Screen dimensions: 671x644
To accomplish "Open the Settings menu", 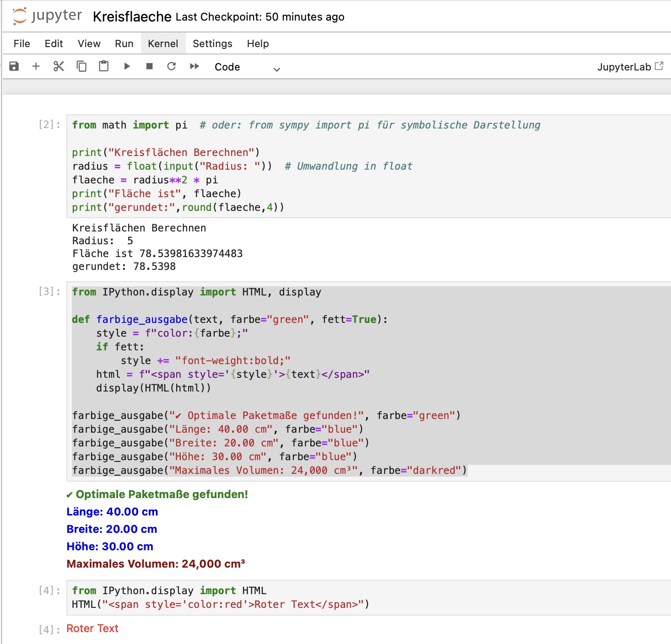I will (x=211, y=43).
